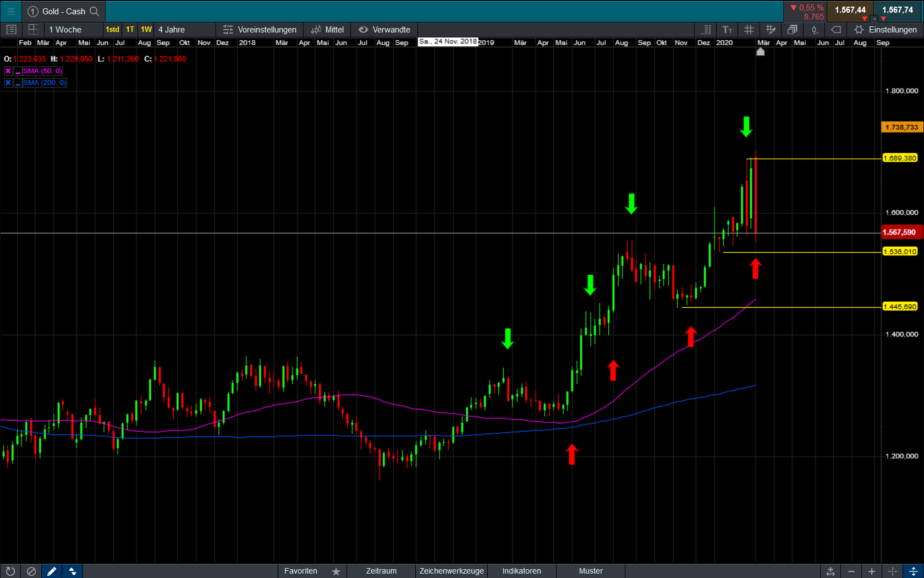Click the sell price 1.567,44
924x578 pixels.
click(x=850, y=10)
